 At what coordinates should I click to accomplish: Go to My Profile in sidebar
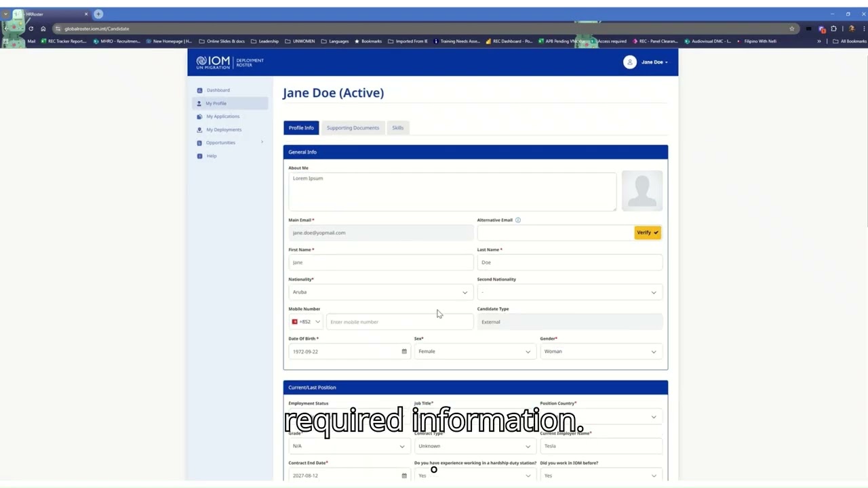point(230,104)
